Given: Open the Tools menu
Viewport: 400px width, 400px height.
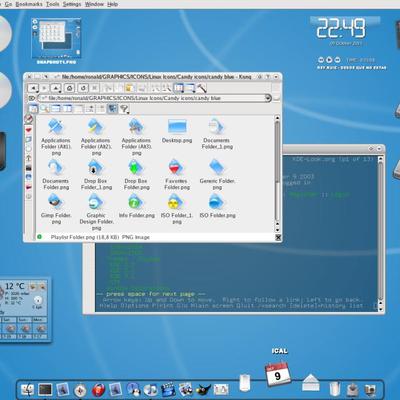Looking at the screenshot, I should (53, 4).
